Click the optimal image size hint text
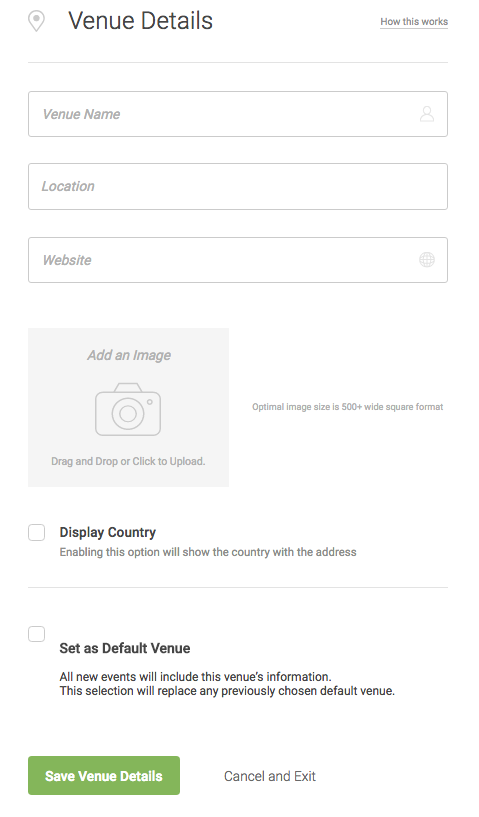The width and height of the screenshot is (479, 817). tap(348, 407)
